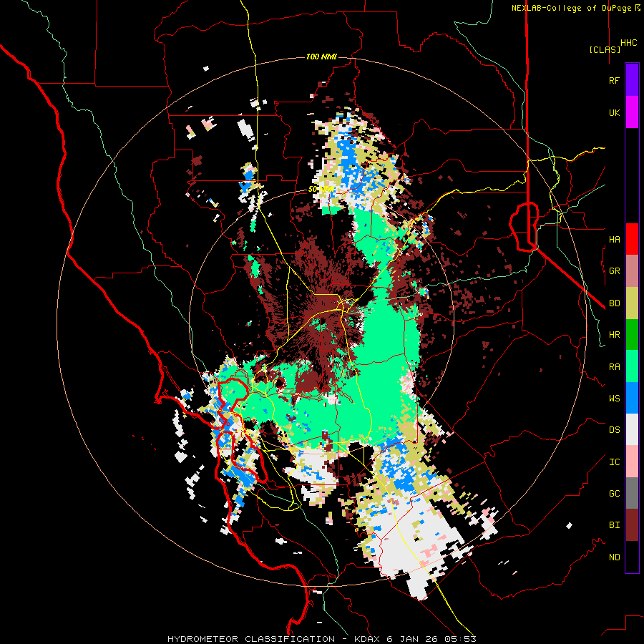Image resolution: width=644 pixels, height=644 pixels.
Task: Select the dusty pink GR legend swatch
Action: click(632, 271)
